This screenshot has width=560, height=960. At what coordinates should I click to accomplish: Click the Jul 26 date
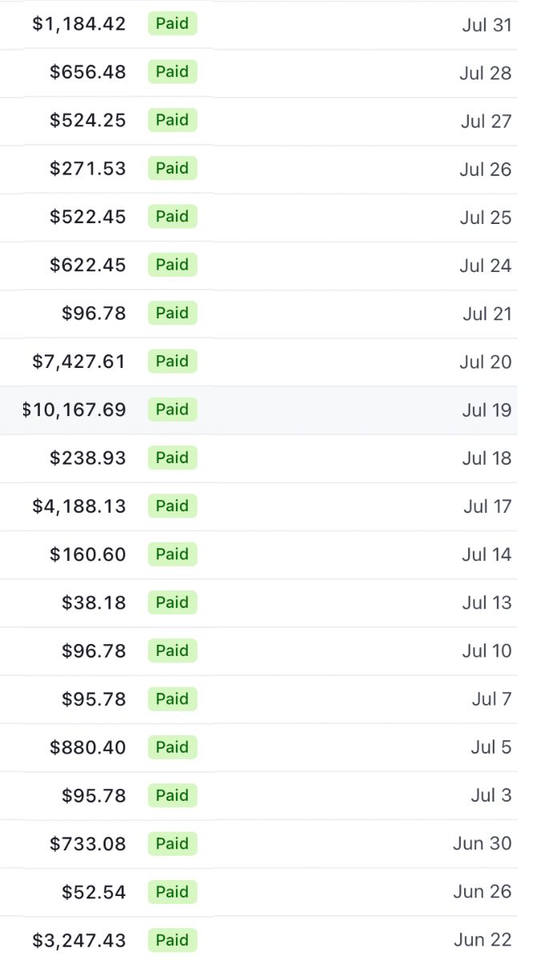[x=485, y=170]
